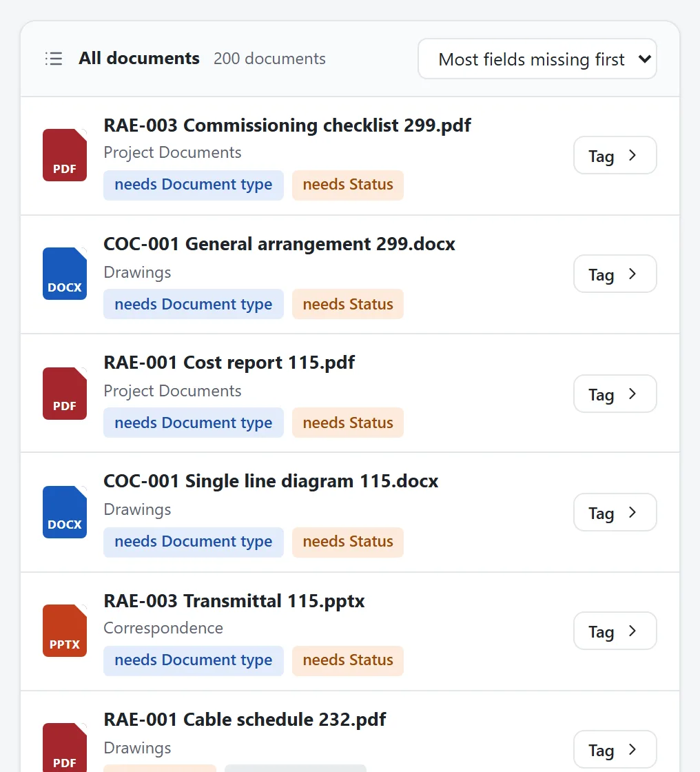This screenshot has width=700, height=772.
Task: Click Correspondence label under Transmittal 115
Action: tap(163, 628)
